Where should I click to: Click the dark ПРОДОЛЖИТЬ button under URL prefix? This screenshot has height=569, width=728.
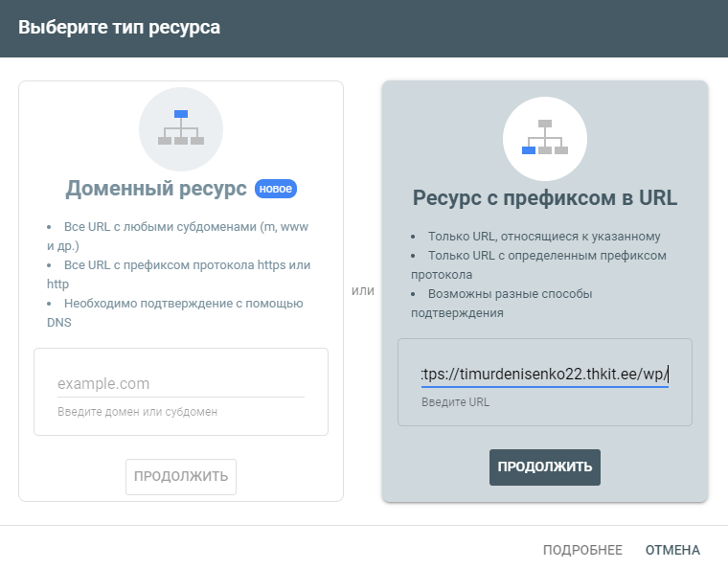(x=545, y=467)
